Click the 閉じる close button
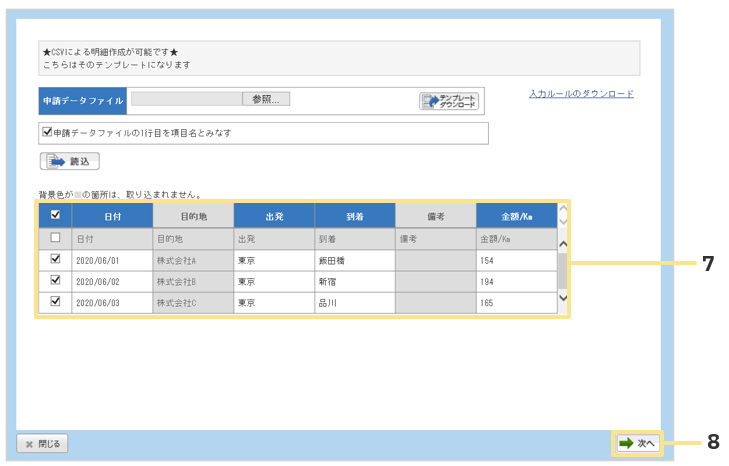Image resolution: width=729 pixels, height=466 pixels. tap(43, 444)
